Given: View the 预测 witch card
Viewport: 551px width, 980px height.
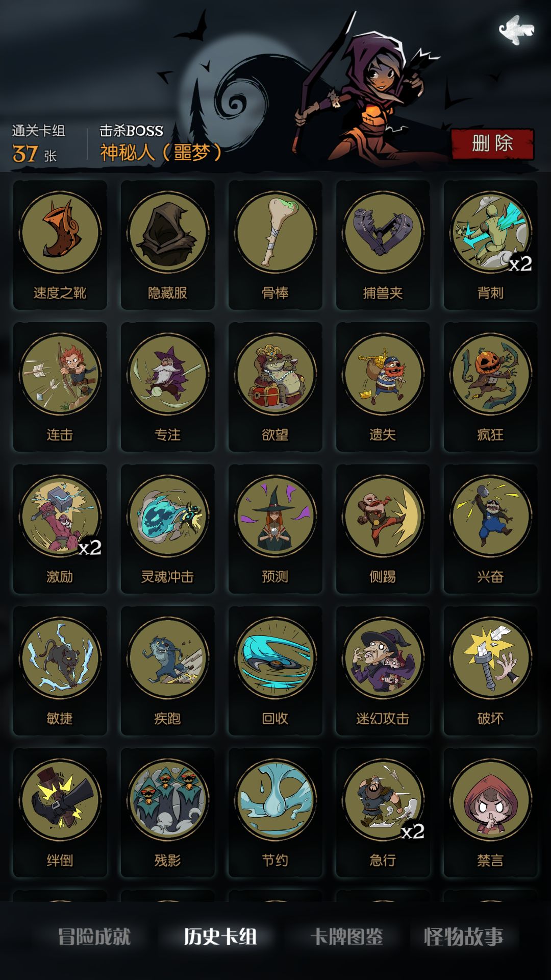Looking at the screenshot, I should click(275, 528).
